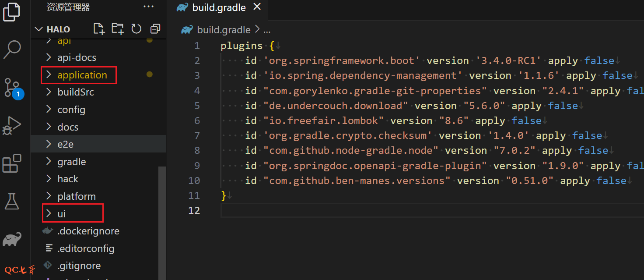Open the Testing flask icon
This screenshot has width=644, height=280.
(12, 201)
